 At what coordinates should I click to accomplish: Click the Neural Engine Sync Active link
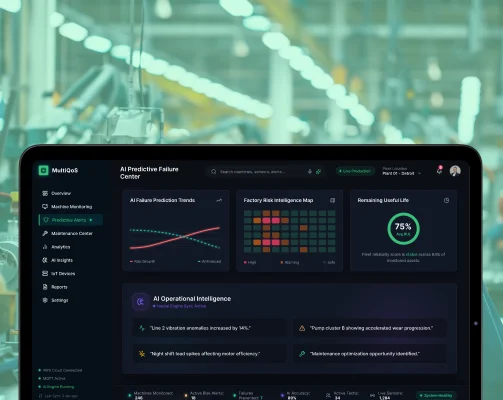[x=181, y=306]
